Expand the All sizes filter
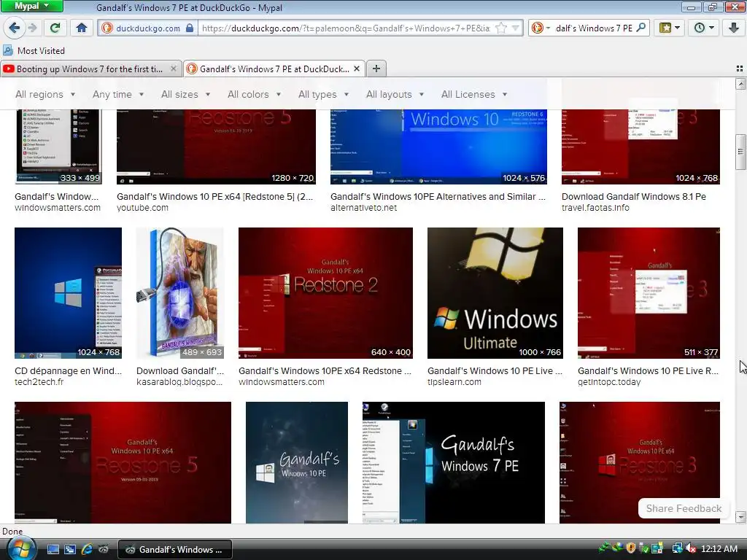747x560 pixels. point(185,94)
